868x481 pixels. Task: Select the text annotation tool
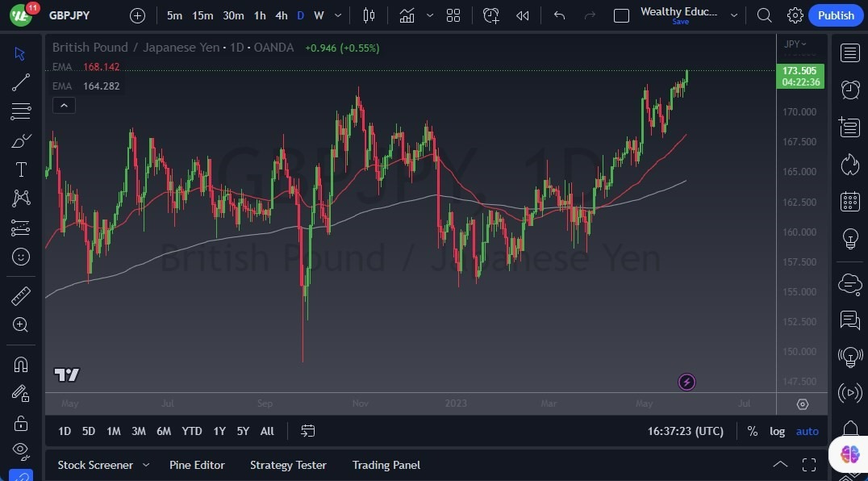click(20, 169)
